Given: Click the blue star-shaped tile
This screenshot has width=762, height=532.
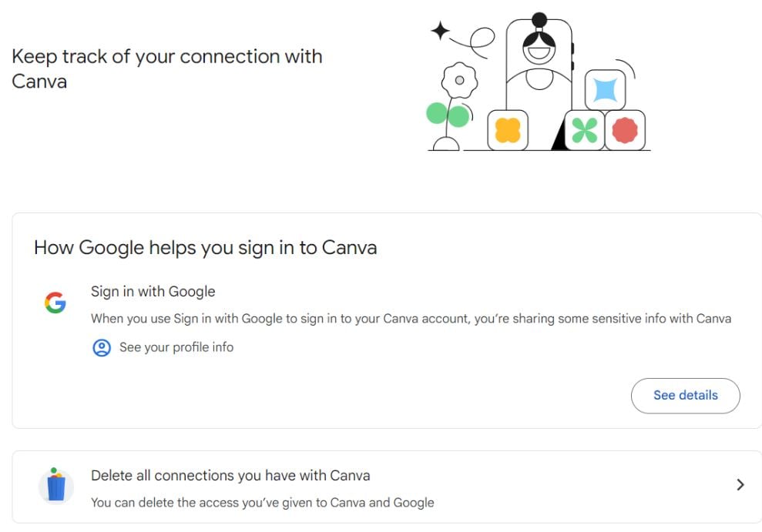Looking at the screenshot, I should coord(605,90).
